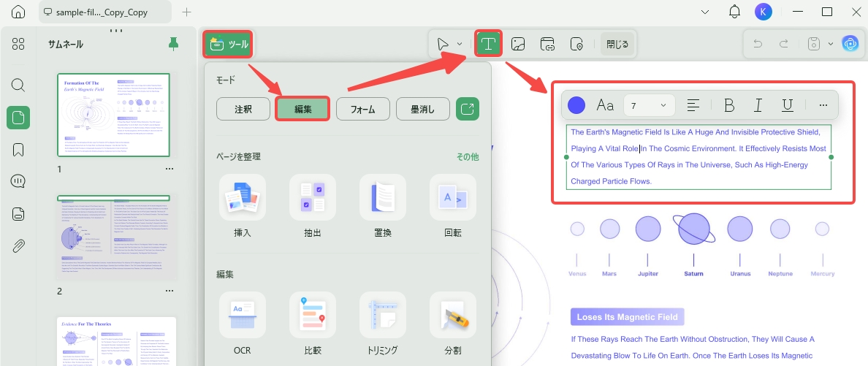The height and width of the screenshot is (366, 868).
Task: Open page 1 thumbnail options menu
Action: coord(170,168)
